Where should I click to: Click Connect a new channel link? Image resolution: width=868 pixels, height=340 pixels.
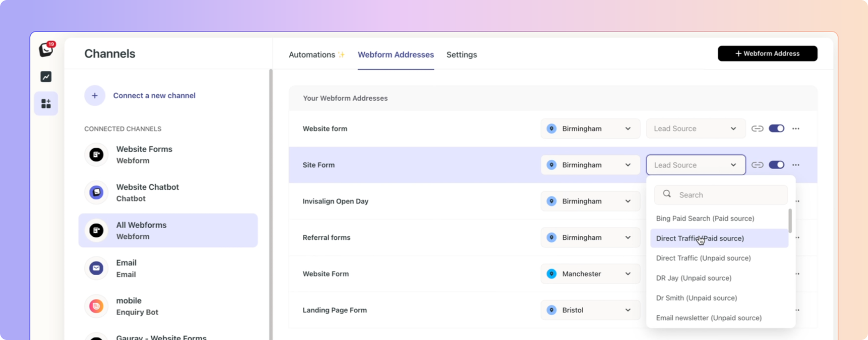point(154,96)
